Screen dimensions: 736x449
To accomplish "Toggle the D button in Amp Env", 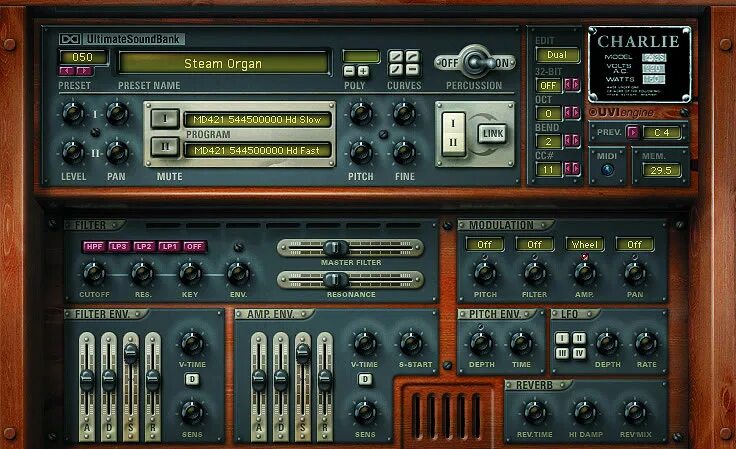I will click(365, 379).
